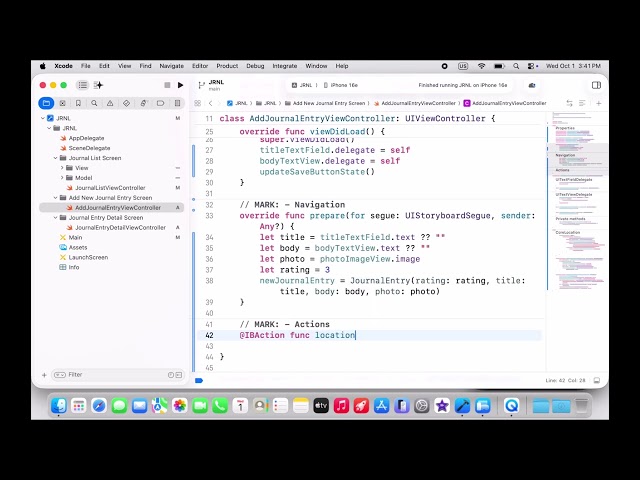
Task: Collapse Add New Journal Entry Screen group
Action: pyautogui.click(x=56, y=198)
